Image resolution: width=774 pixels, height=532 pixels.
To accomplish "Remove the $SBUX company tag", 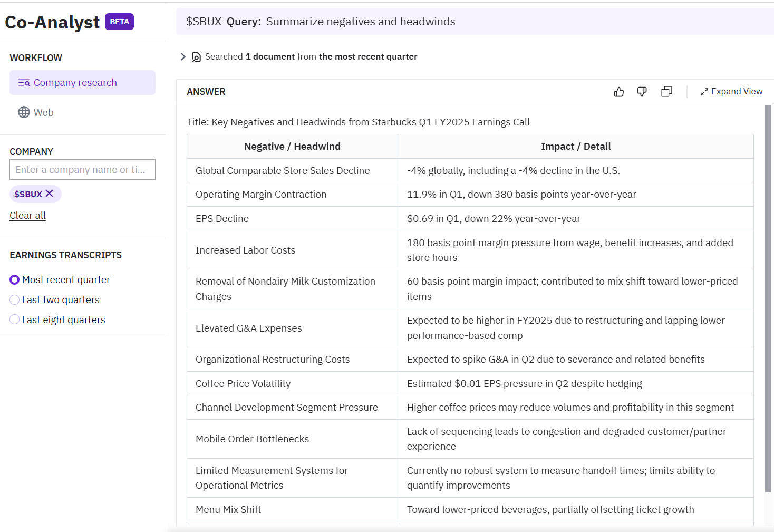I will [50, 194].
